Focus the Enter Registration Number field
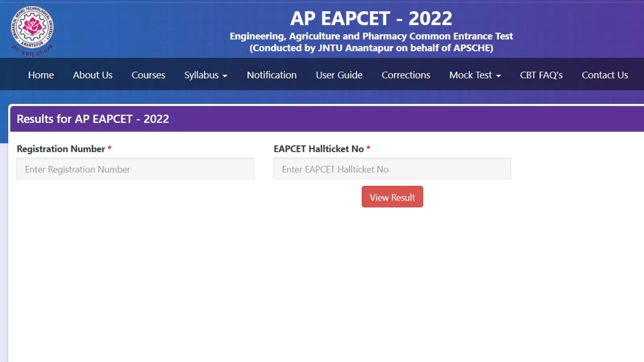 coord(135,169)
